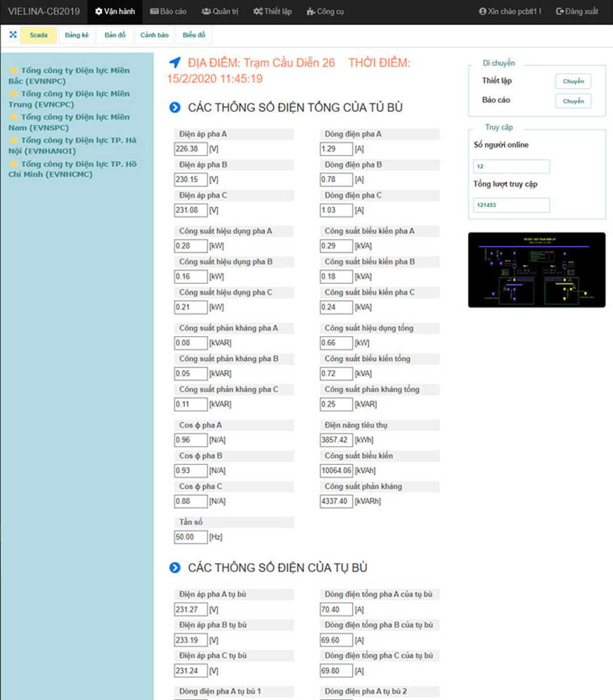Screen dimensions: 613x700
Task: Click Công suất biểu kiến pha B field
Action: 337,276
